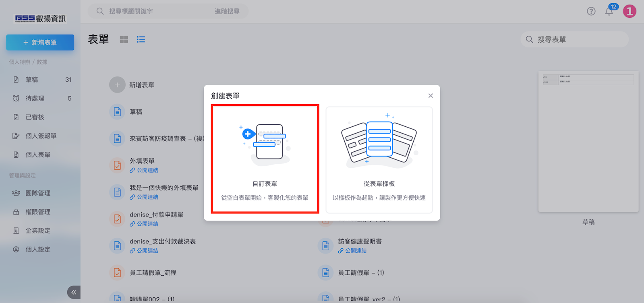Open the 草稿 preview thumbnail
The width and height of the screenshot is (644, 303).
(588, 142)
